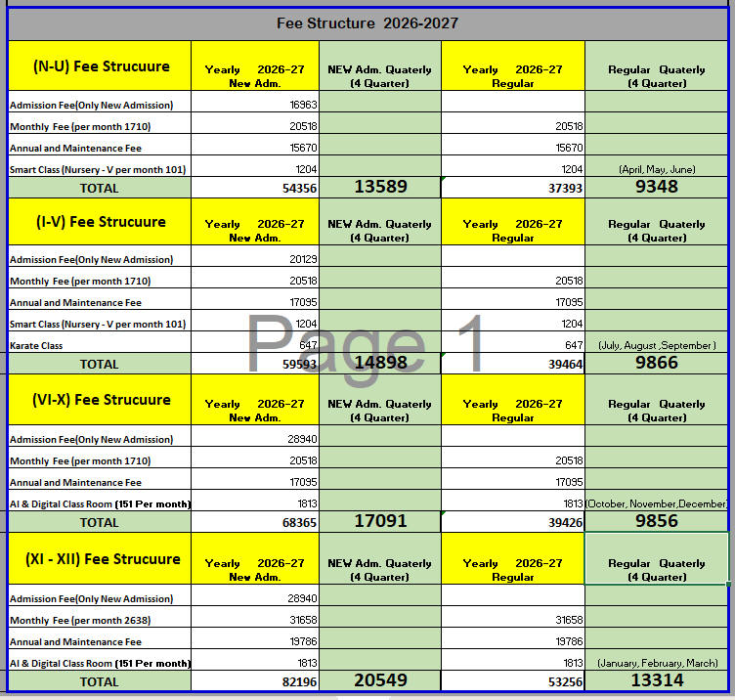
Task: Select the regular quarterly amount 9866
Action: click(656, 363)
